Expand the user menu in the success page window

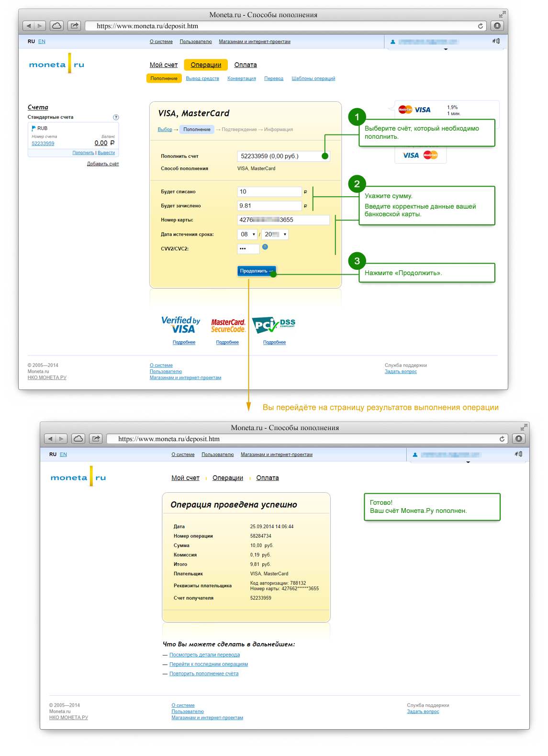(468, 462)
